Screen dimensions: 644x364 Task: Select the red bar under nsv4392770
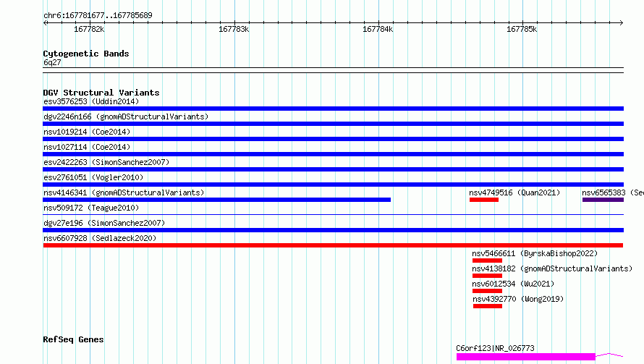tap(488, 306)
